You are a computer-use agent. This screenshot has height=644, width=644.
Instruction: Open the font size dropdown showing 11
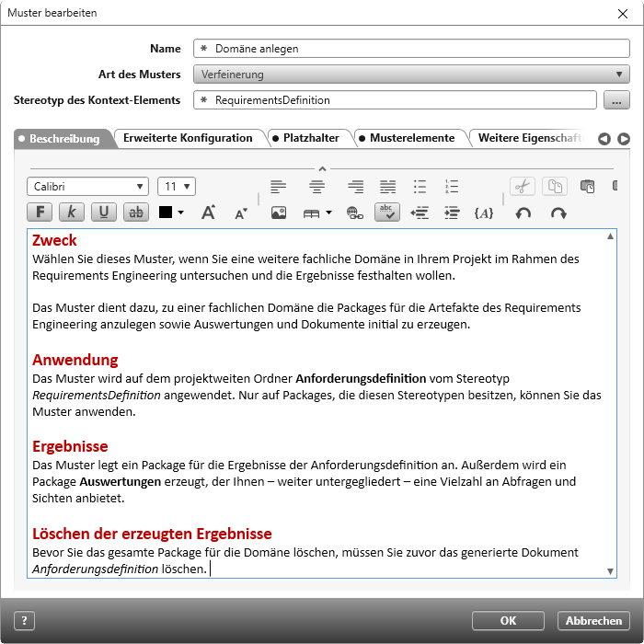pos(176,187)
